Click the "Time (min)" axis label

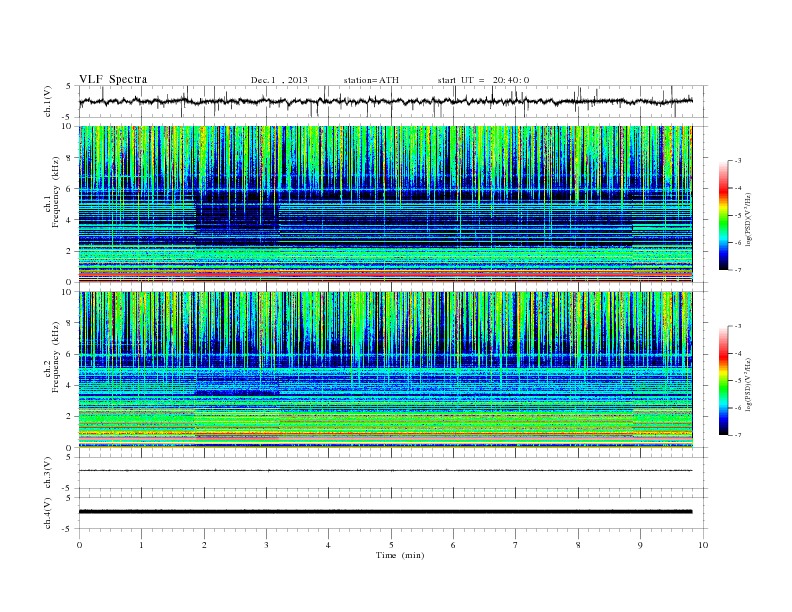point(400,555)
